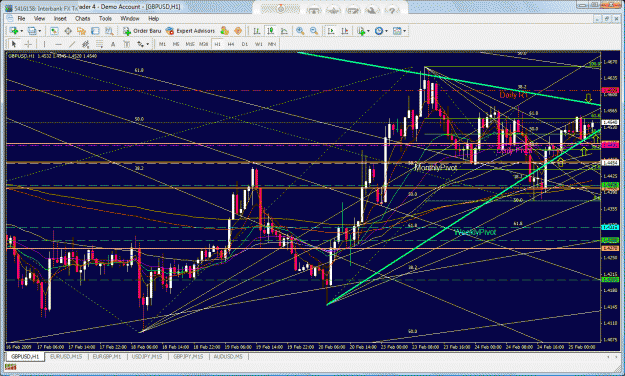Set timeframe to M30
The image size is (625, 376).
coord(204,44)
